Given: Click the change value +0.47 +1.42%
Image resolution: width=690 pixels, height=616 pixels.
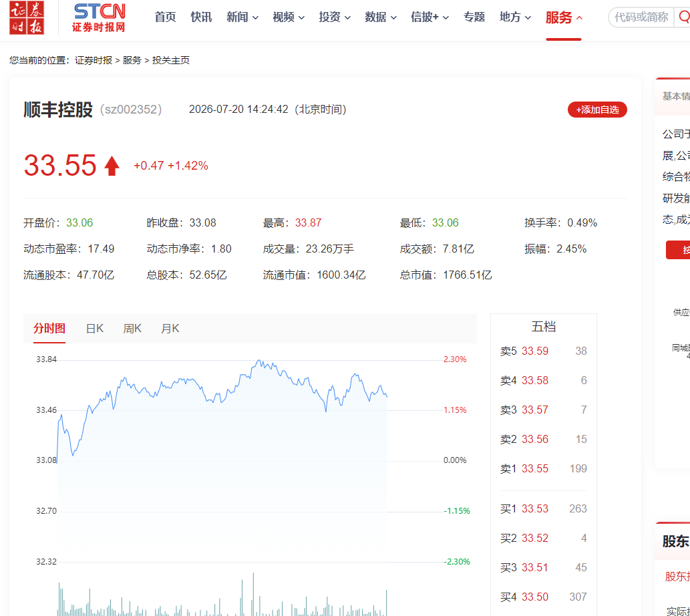Looking at the screenshot, I should pyautogui.click(x=171, y=166).
